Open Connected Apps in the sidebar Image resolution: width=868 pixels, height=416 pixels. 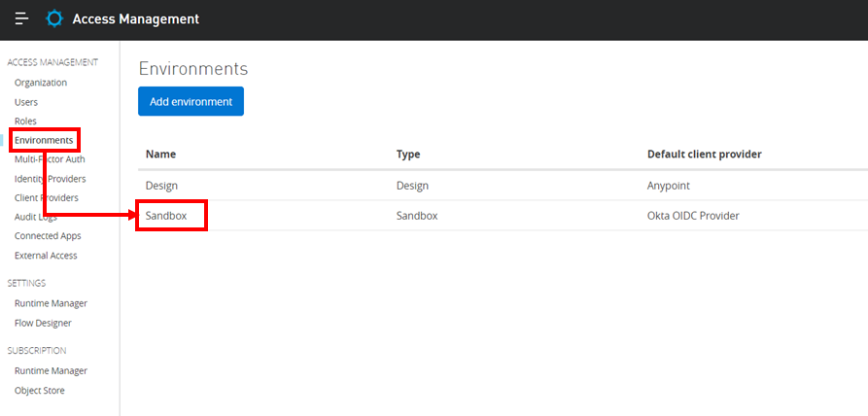(48, 236)
